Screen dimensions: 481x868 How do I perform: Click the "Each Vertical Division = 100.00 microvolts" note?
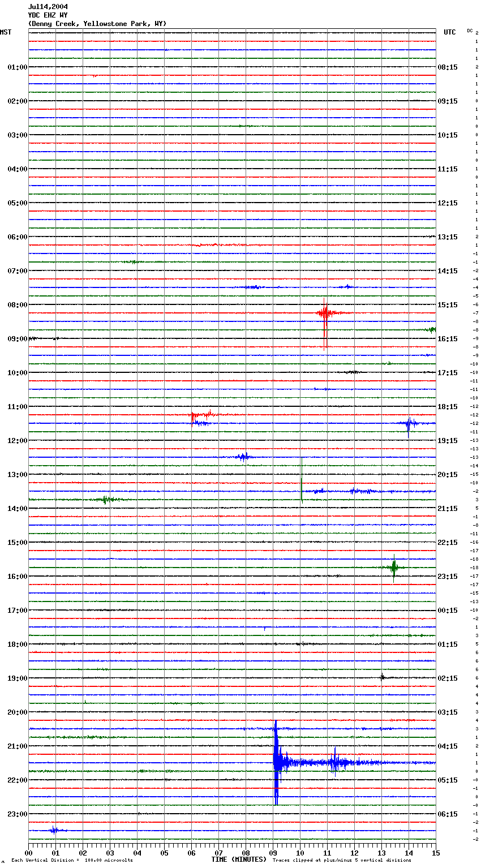(x=72, y=861)
